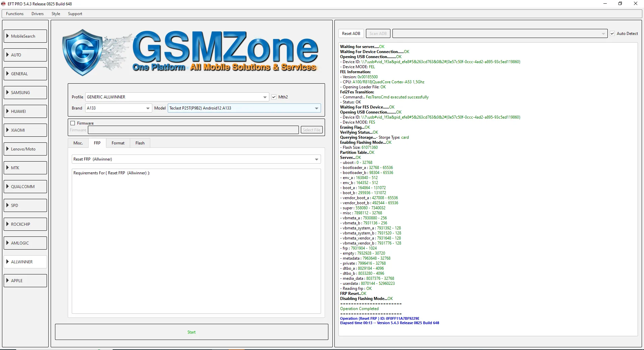Expand the HUAWEI sidebar arrow

[7, 111]
